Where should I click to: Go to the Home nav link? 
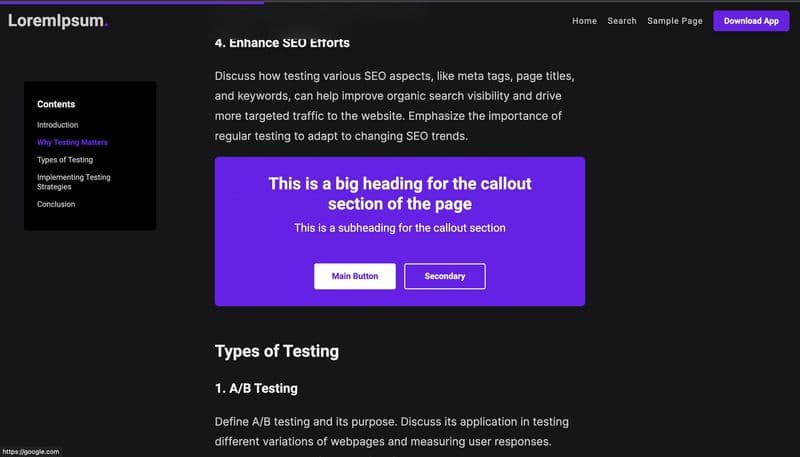pos(584,21)
